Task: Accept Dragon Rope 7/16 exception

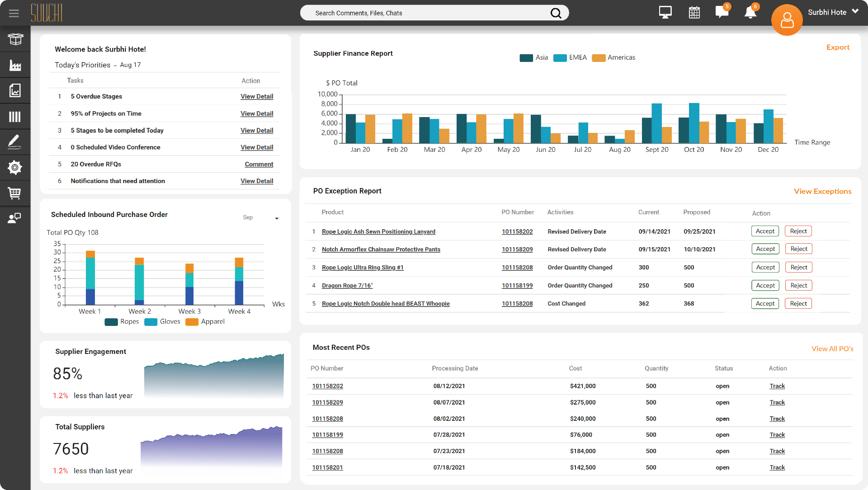Action: tap(765, 285)
